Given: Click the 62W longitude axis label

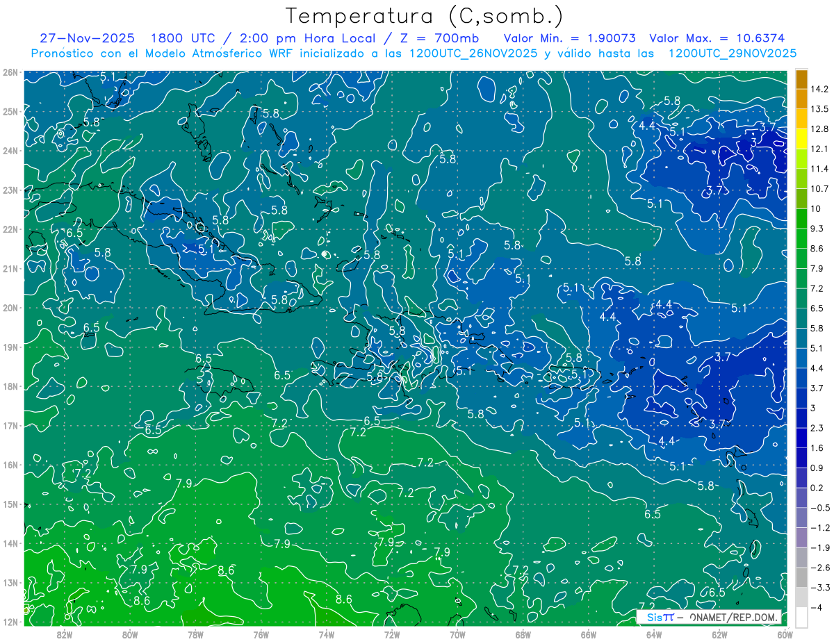Looking at the screenshot, I should coord(719,634).
